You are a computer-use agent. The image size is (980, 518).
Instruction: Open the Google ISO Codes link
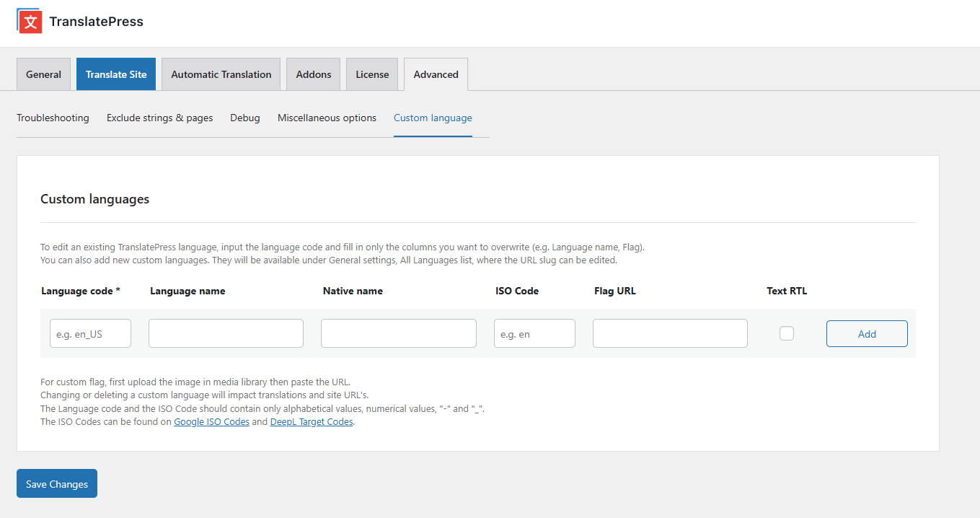pos(211,422)
